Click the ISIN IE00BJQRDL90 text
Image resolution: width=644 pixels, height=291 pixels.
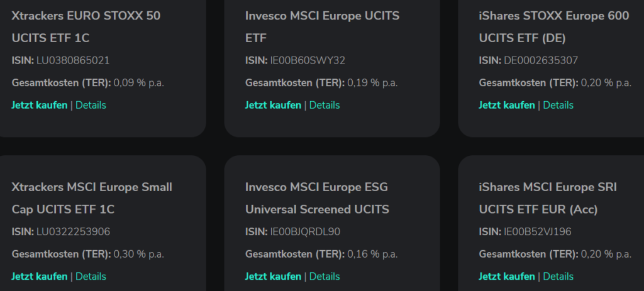pos(305,231)
